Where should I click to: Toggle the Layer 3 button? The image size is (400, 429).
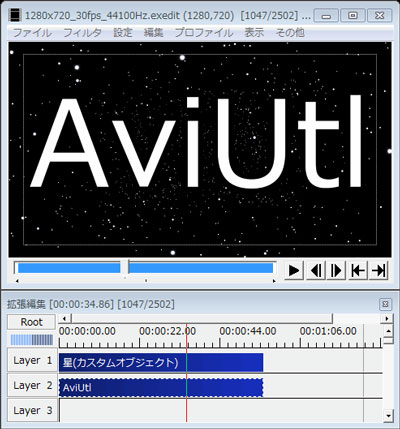click(x=32, y=410)
